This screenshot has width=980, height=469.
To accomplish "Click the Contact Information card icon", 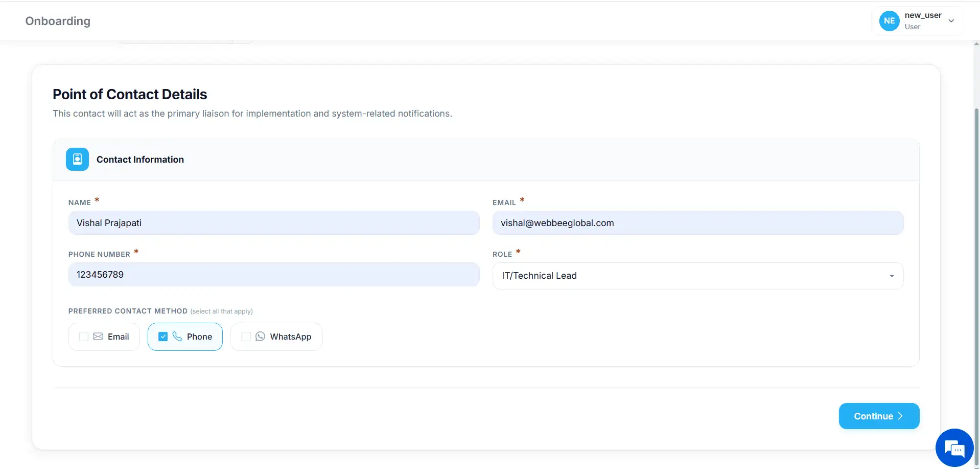I will tap(77, 160).
